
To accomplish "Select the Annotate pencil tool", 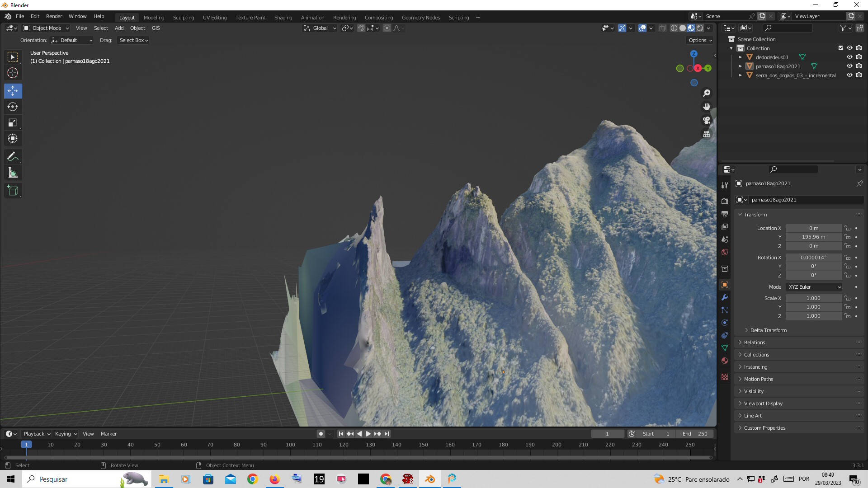I will point(13,157).
